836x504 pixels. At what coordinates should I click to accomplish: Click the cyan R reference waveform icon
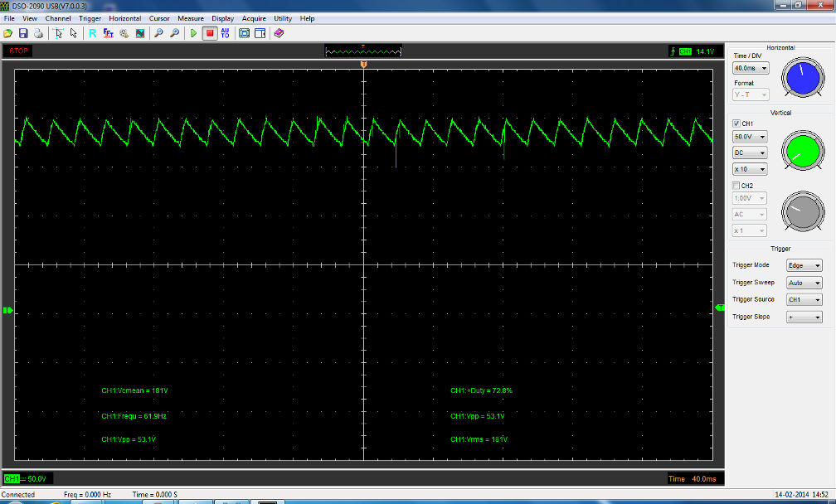[93, 33]
